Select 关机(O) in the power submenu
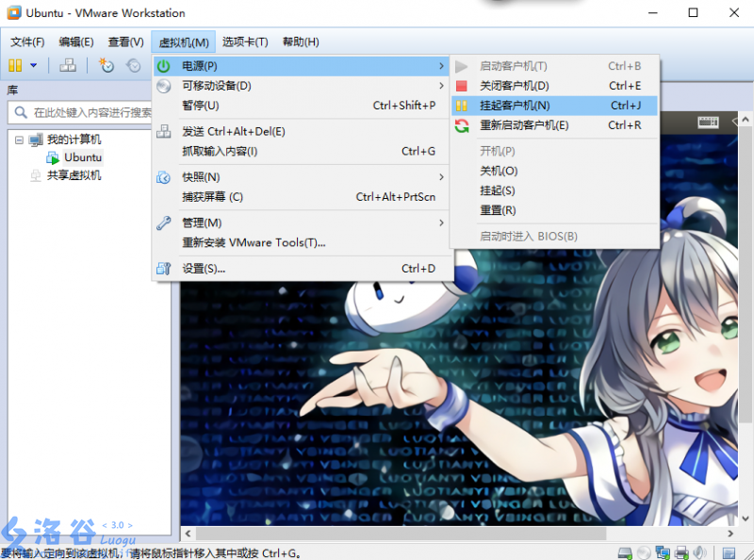The image size is (754, 560). (554, 171)
